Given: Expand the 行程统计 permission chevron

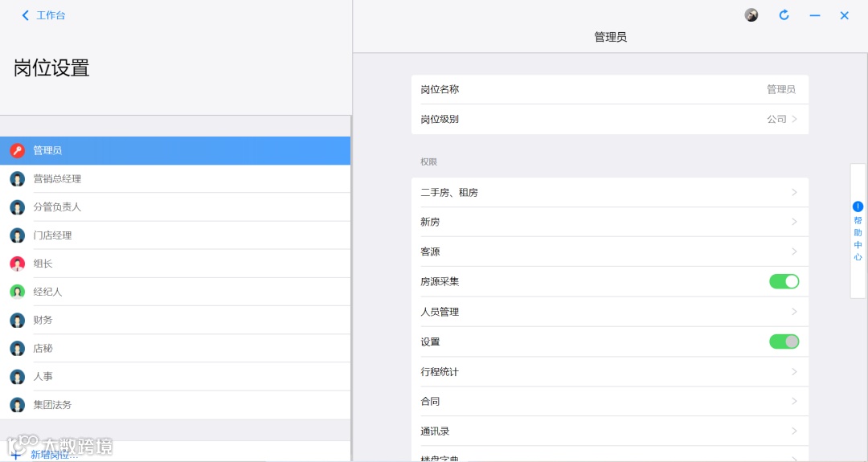Looking at the screenshot, I should click(x=794, y=371).
